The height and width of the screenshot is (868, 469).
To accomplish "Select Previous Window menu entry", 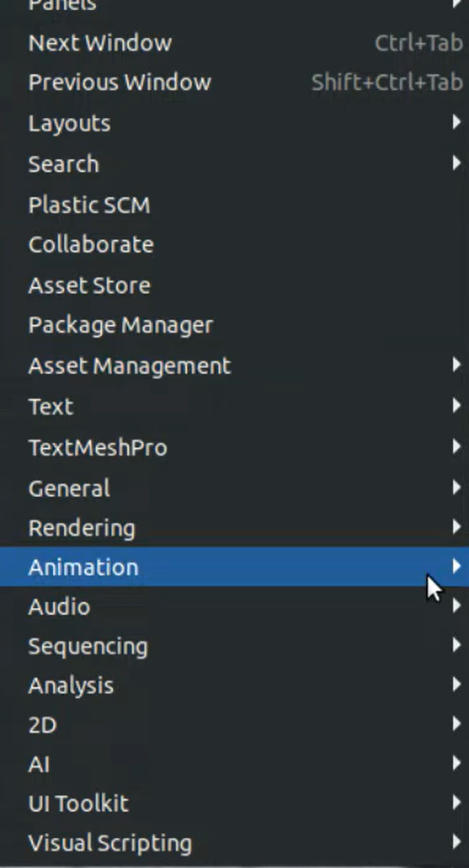I will [x=119, y=82].
